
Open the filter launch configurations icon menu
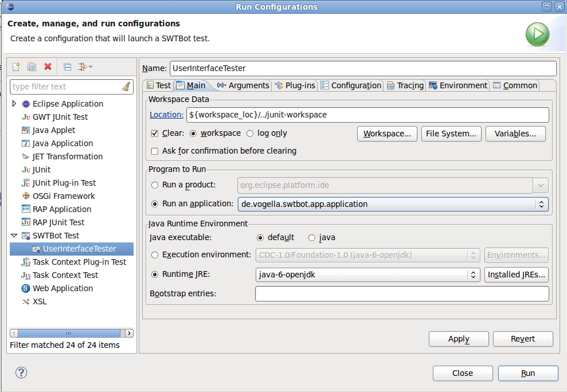coord(85,66)
